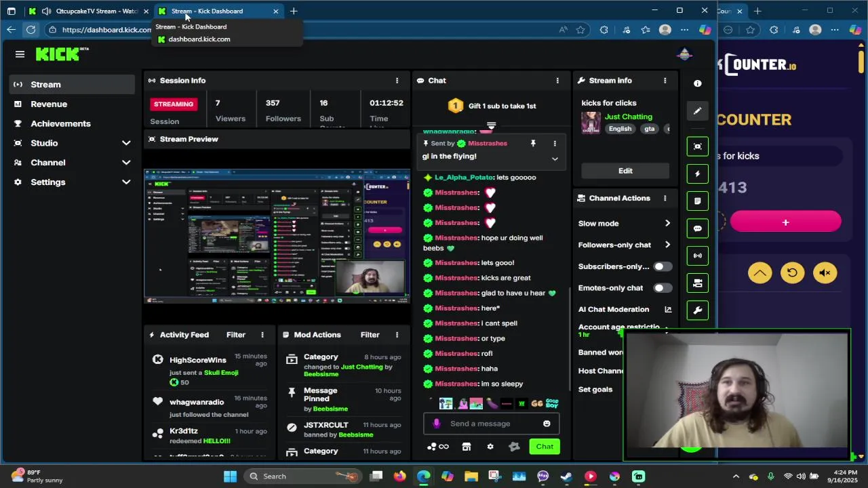Toggle Mod Actions note icon in sidebar
The image size is (868, 488).
pyautogui.click(x=697, y=201)
